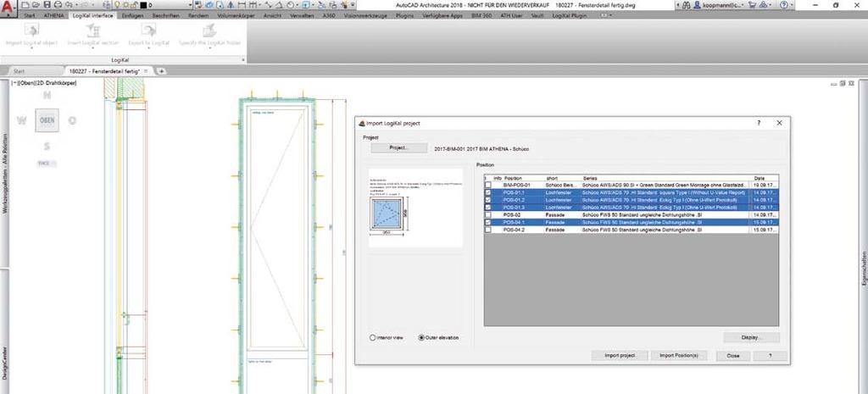Click the Import project button
Image resolution: width=868 pixels, height=394 pixels.
click(619, 355)
